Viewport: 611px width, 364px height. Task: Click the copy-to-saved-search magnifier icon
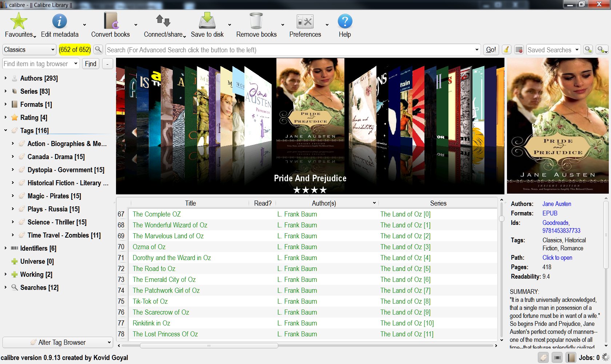[x=588, y=49]
